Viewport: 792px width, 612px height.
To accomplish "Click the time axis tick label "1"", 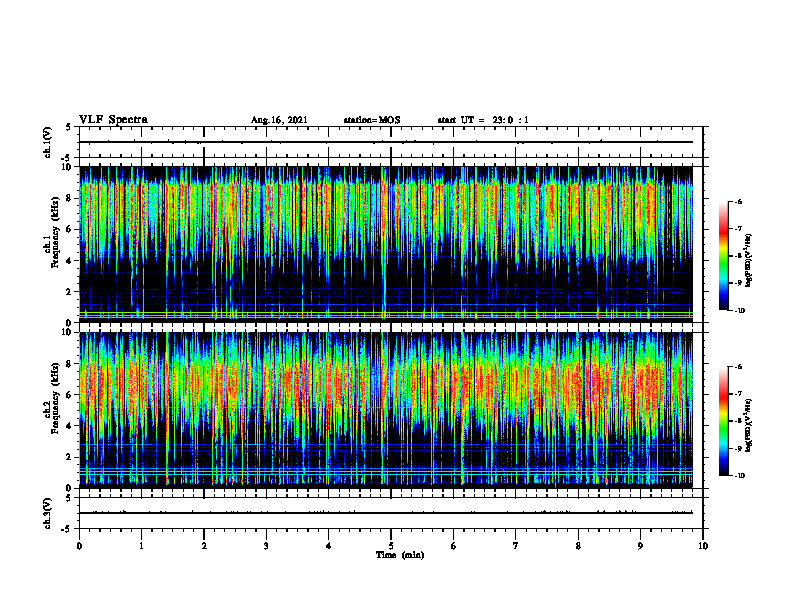I will coord(141,546).
